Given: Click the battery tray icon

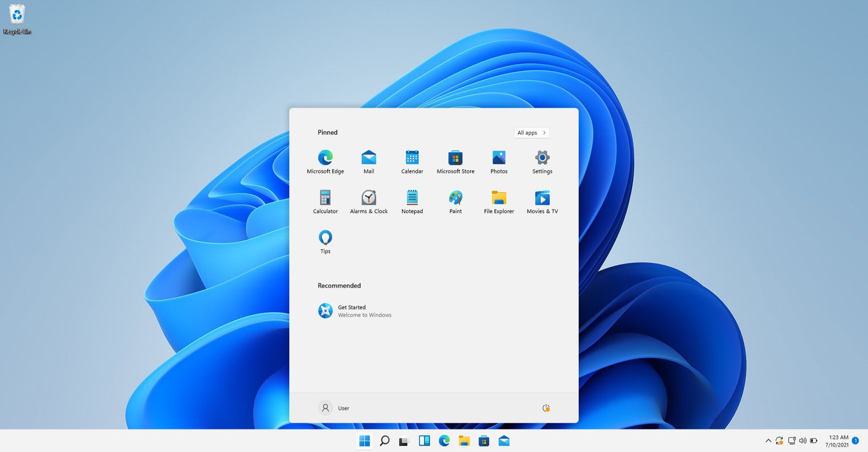Looking at the screenshot, I should click(814, 441).
